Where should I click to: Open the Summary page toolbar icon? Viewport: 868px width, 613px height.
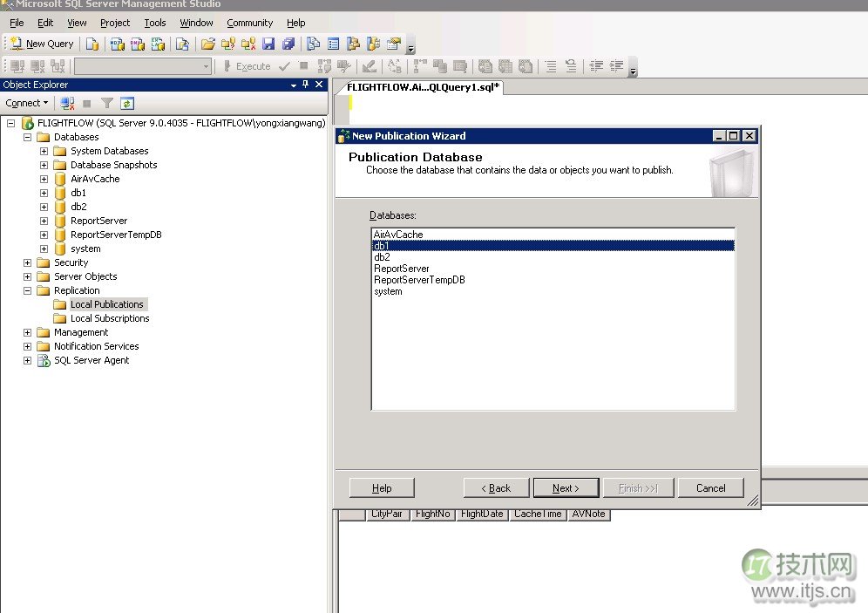click(333, 44)
